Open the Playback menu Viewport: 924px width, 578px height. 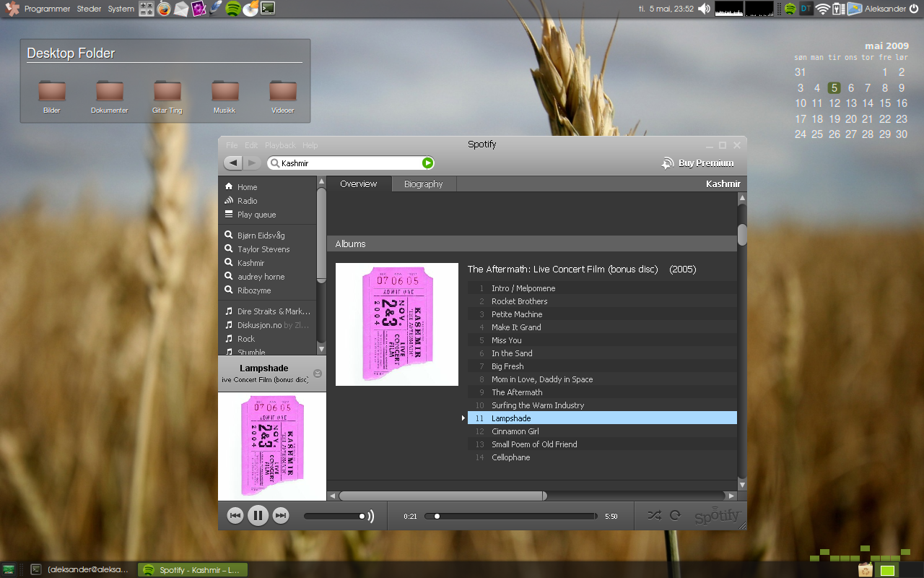280,145
